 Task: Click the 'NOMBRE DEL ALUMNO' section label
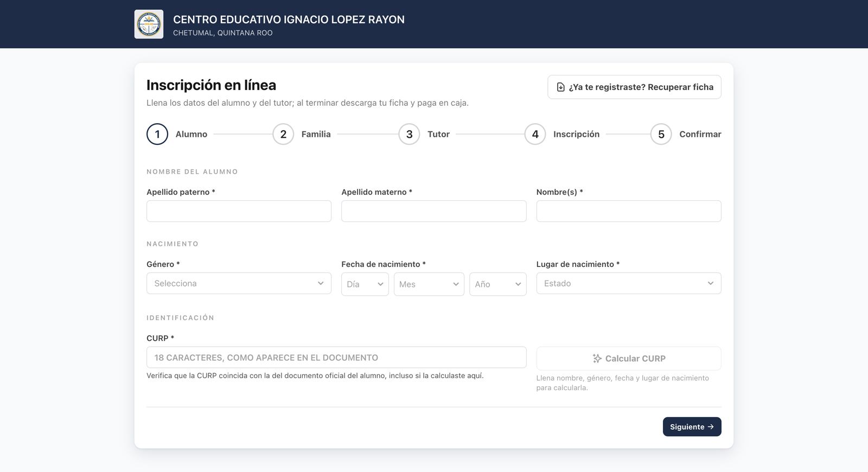(192, 172)
